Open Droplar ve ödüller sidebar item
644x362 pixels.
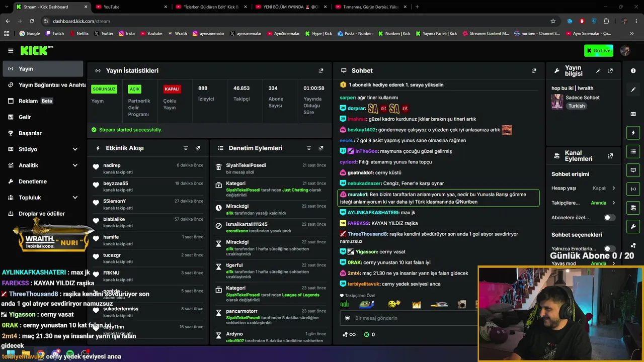point(43,214)
